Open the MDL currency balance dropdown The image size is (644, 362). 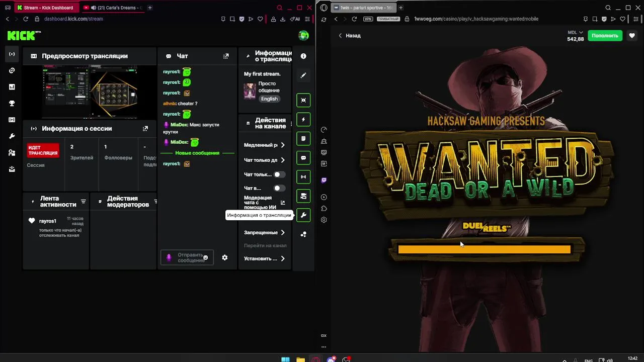pyautogui.click(x=575, y=33)
